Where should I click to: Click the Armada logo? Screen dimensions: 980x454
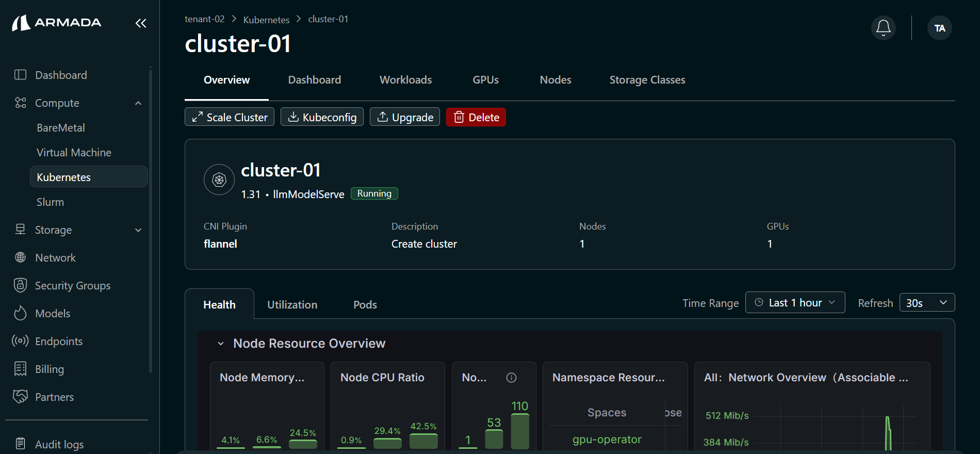[56, 23]
